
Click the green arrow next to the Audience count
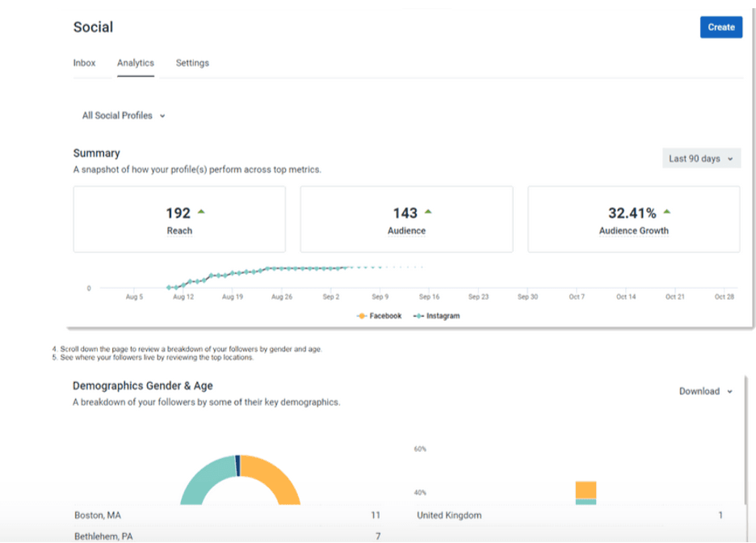[427, 212]
